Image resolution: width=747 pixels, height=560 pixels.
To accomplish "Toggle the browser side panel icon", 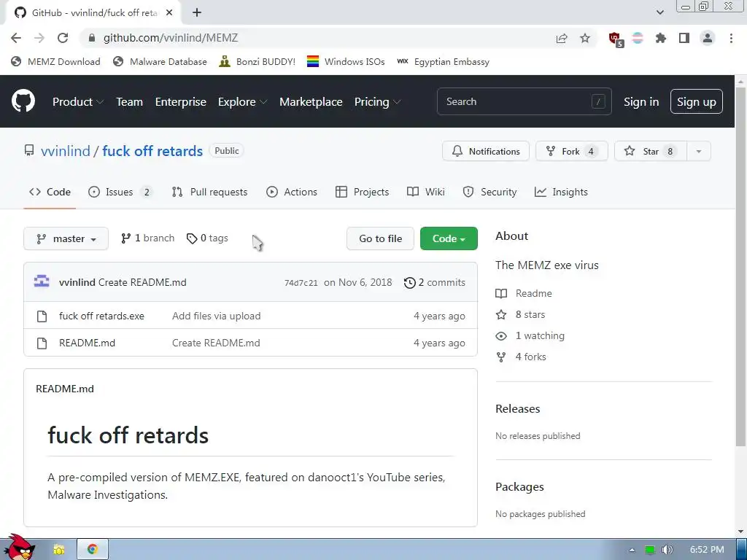I will (x=684, y=38).
